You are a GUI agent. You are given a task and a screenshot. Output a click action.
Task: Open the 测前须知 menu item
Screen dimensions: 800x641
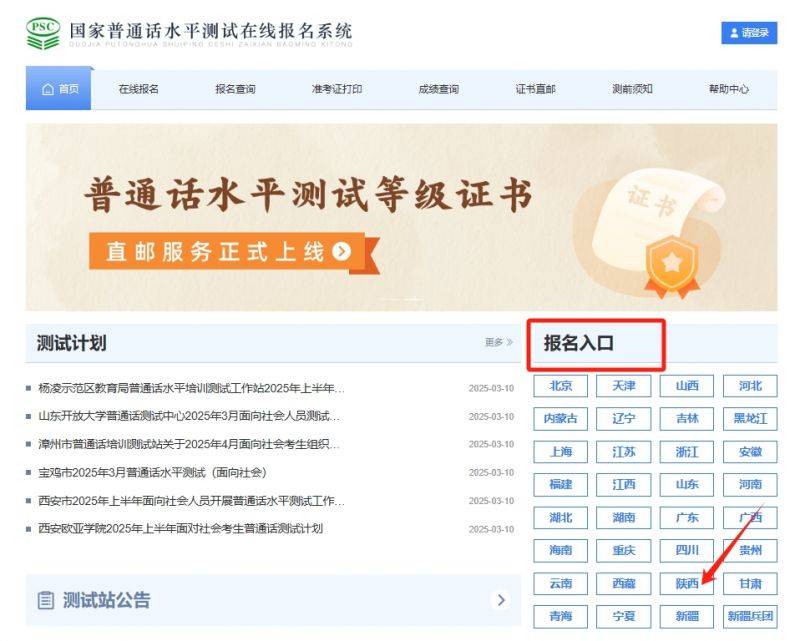[632, 89]
